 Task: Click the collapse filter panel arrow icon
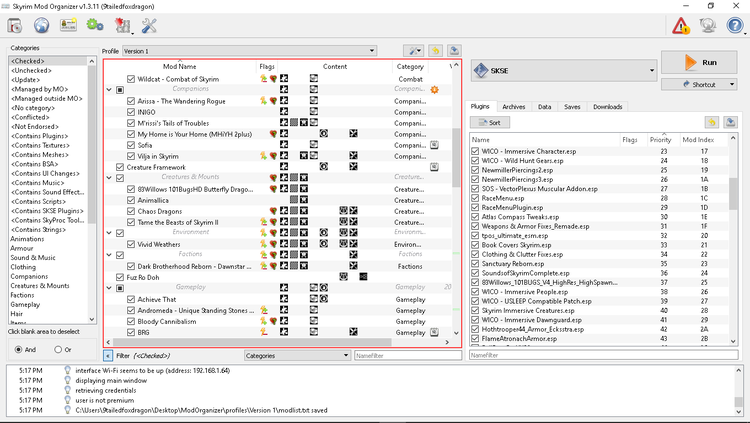click(108, 356)
